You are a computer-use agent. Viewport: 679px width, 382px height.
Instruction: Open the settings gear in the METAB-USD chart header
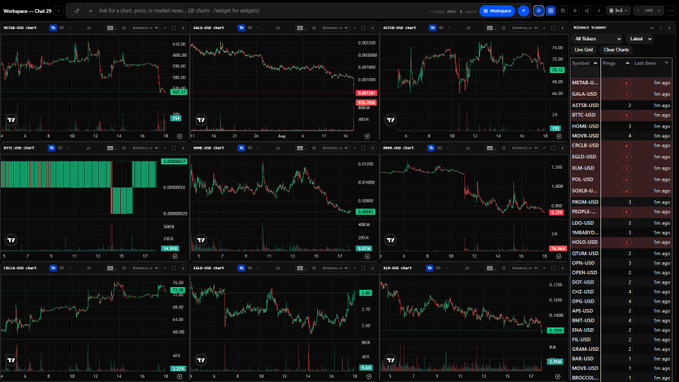click(x=124, y=28)
